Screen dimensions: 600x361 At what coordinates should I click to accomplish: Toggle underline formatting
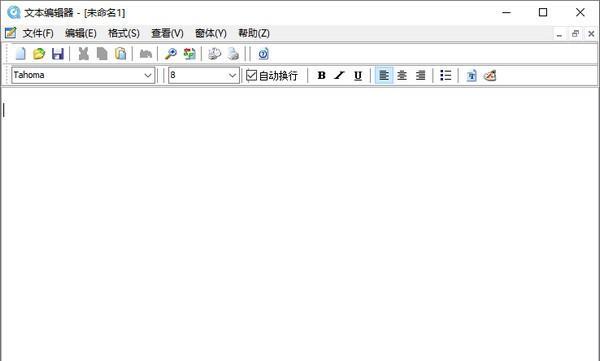(358, 75)
